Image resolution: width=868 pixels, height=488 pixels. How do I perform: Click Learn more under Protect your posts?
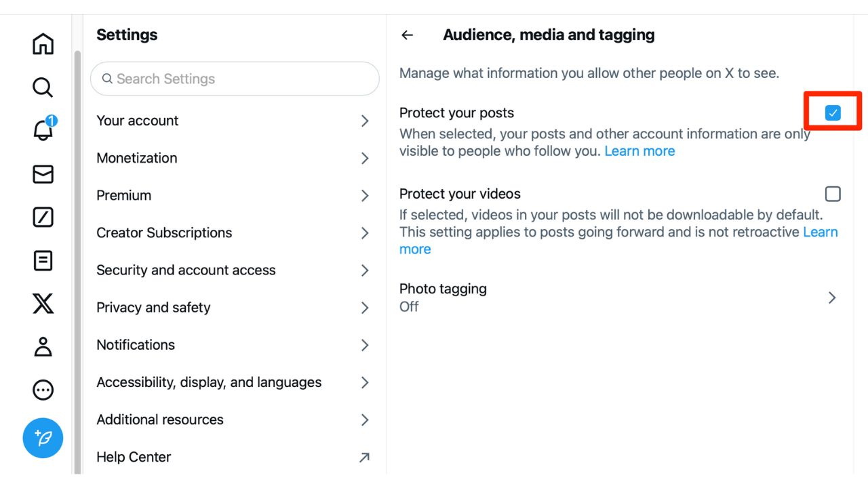tap(639, 151)
